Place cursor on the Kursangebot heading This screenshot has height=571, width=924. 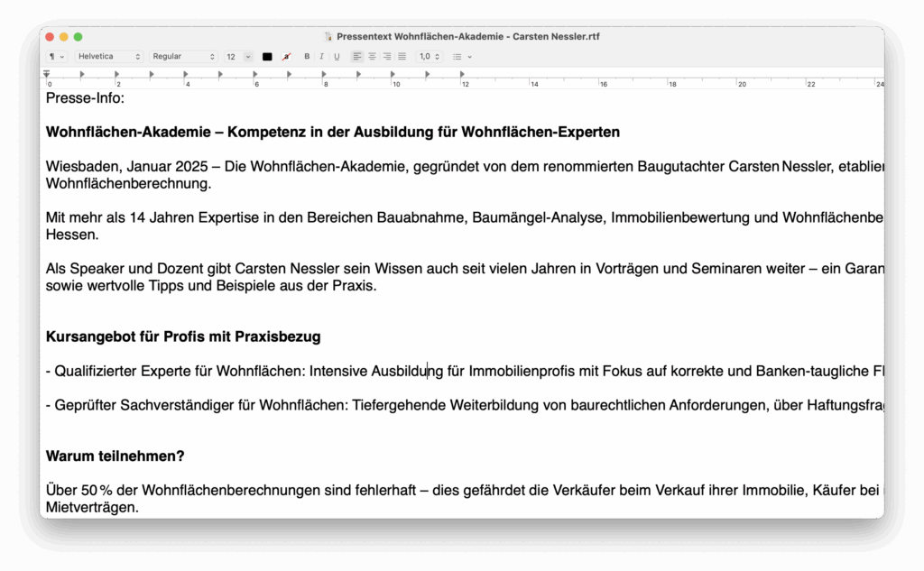(183, 336)
